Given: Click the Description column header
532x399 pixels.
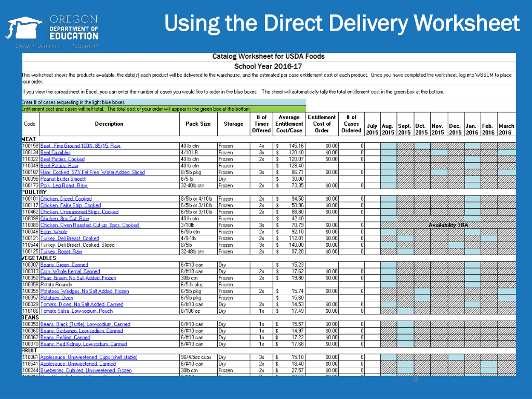Looking at the screenshot, I should (109, 124).
